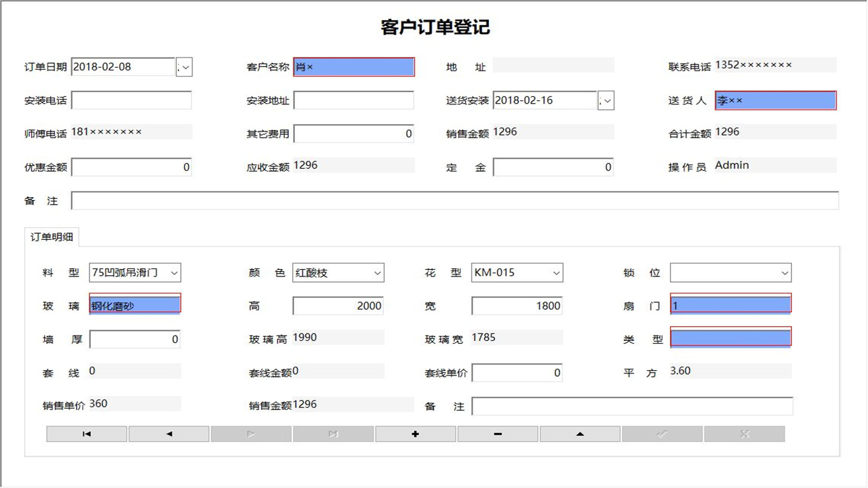Image resolution: width=868 pixels, height=488 pixels.
Task: Select the 定金 deposit amount field
Action: 553,167
